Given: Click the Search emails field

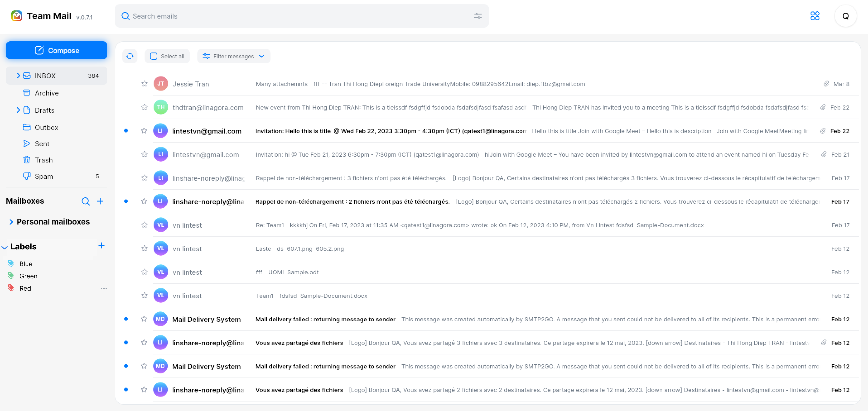Looking at the screenshot, I should [301, 16].
